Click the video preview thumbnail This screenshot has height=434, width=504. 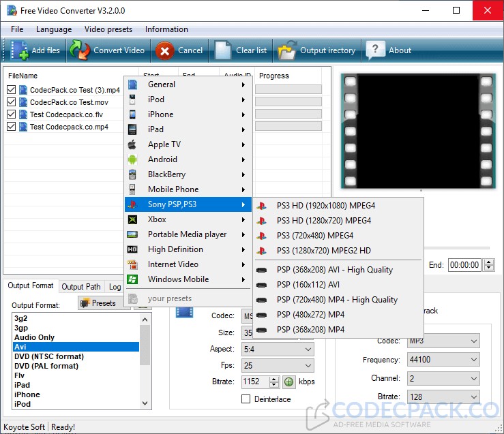coord(418,131)
